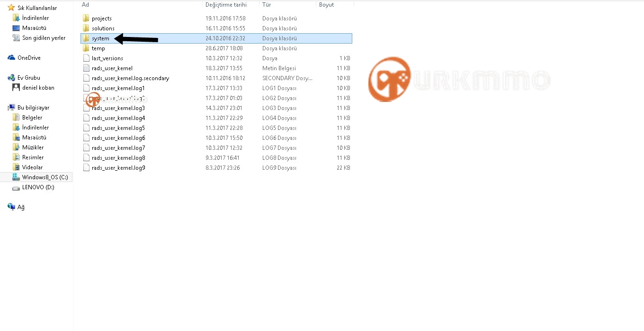
Task: Open the projects folder icon
Action: click(x=86, y=18)
